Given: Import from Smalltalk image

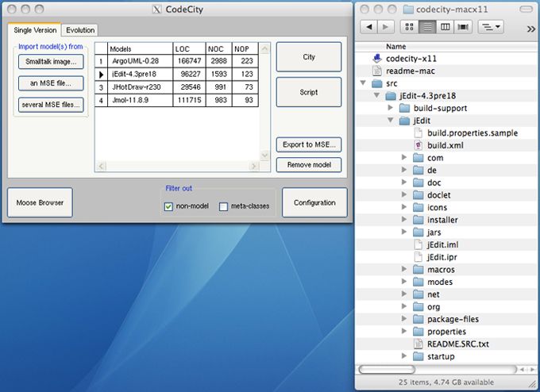Looking at the screenshot, I should tap(51, 62).
